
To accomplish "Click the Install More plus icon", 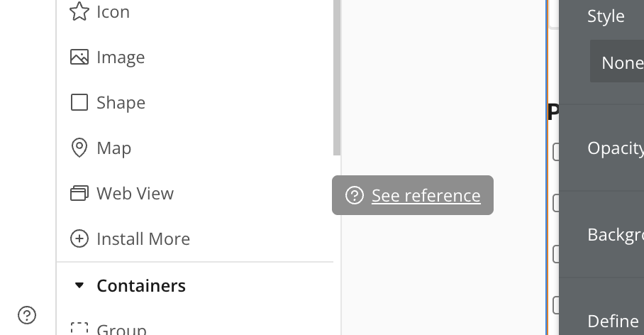I will click(79, 238).
